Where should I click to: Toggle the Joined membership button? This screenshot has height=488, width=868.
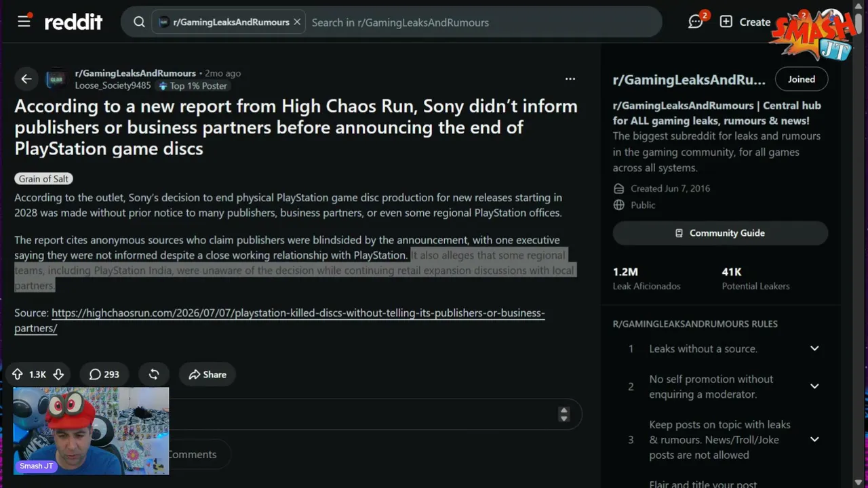click(x=802, y=79)
